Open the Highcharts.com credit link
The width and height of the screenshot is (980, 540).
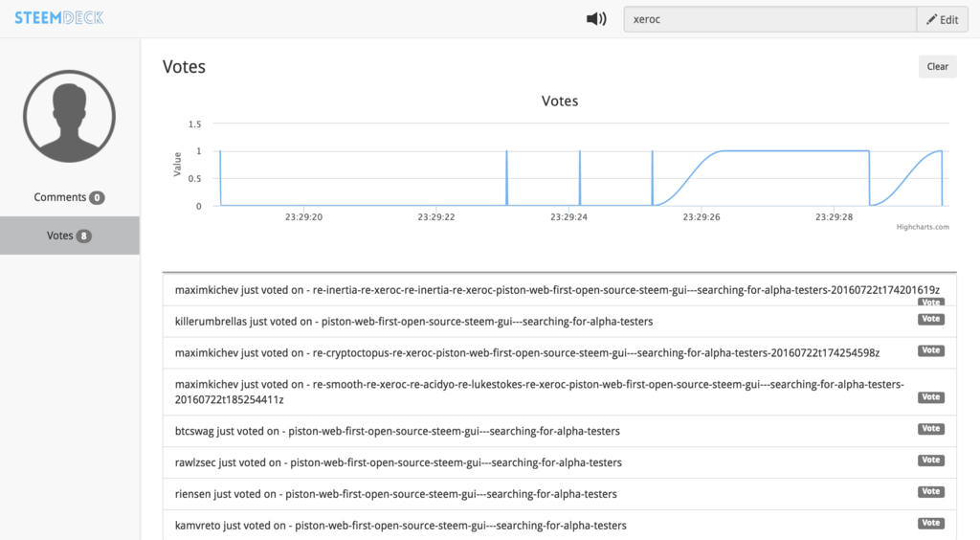(922, 227)
